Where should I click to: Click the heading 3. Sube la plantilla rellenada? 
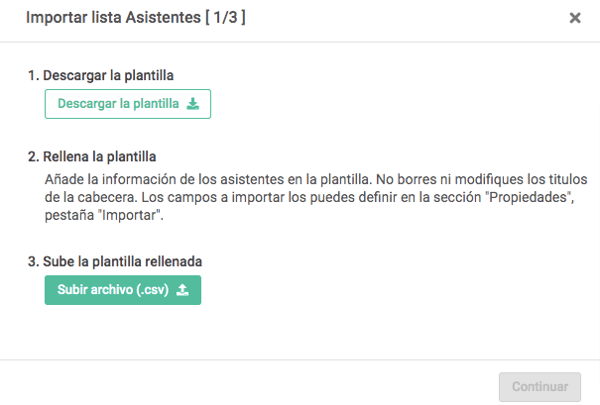[x=115, y=261]
